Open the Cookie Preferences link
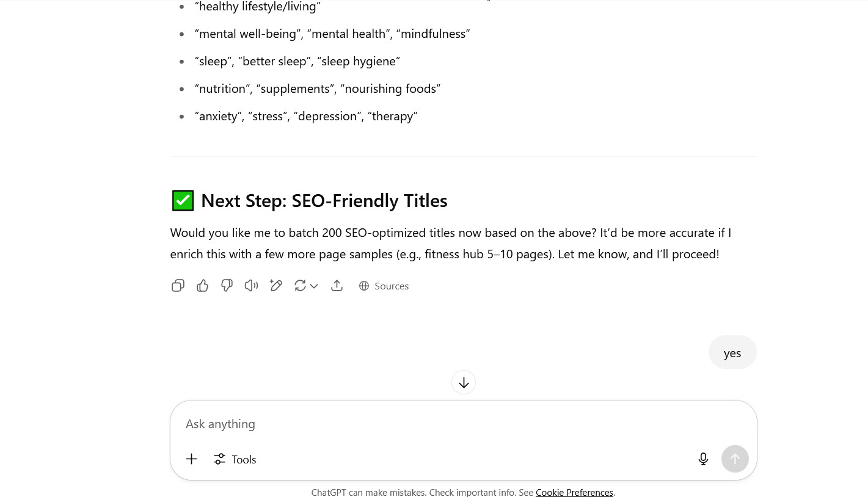The height and width of the screenshot is (497, 868). pos(574,492)
